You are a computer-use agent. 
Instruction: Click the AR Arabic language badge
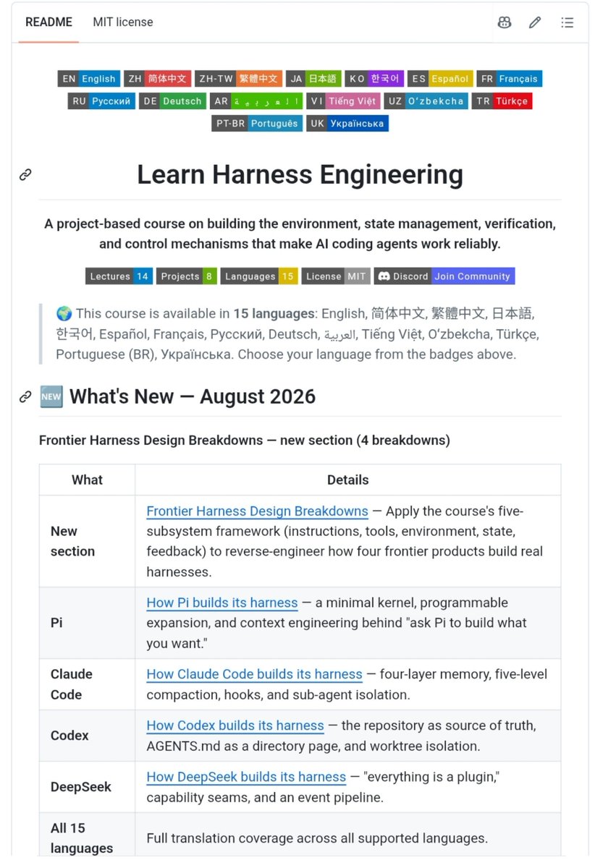[256, 101]
